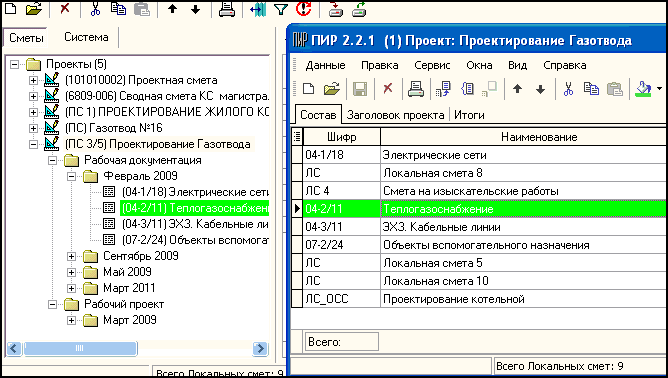
Task: Click the down arrow in ПИР project toolbar
Action: [x=541, y=89]
